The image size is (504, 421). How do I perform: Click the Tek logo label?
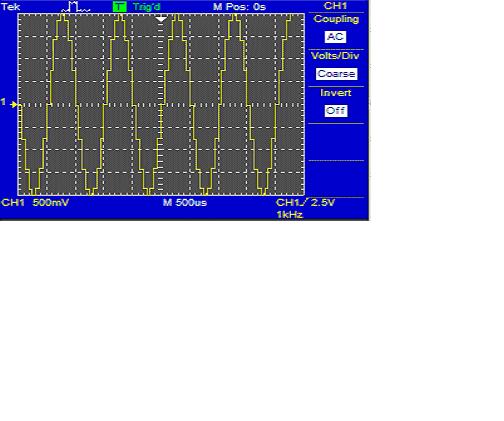tap(11, 7)
